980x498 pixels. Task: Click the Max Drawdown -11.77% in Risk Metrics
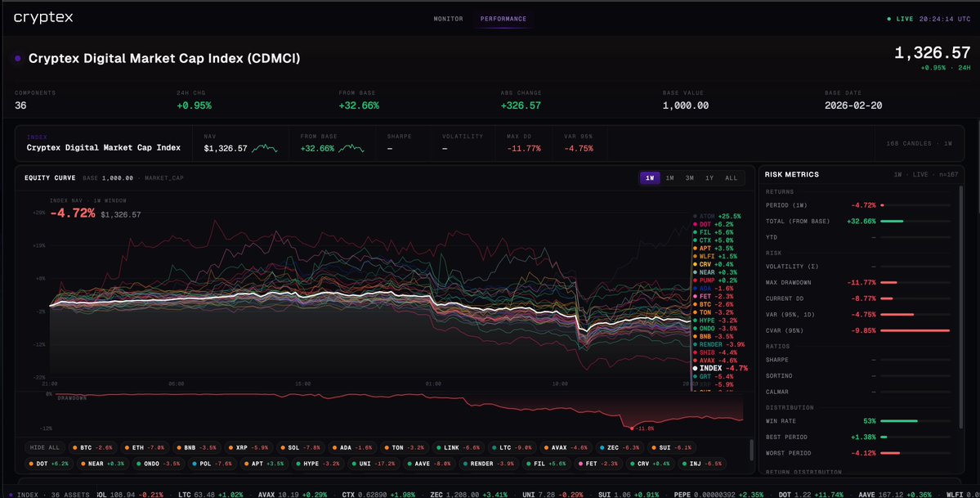tap(861, 283)
